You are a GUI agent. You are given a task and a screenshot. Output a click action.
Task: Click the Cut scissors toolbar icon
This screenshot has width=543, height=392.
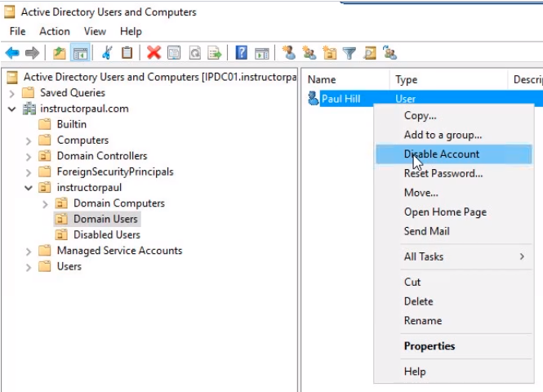(x=106, y=53)
